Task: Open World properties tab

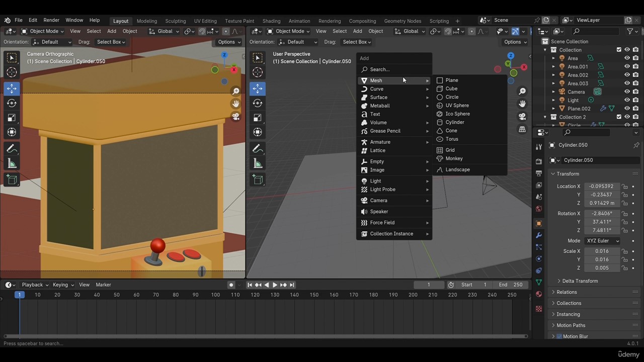Action: pyautogui.click(x=539, y=209)
